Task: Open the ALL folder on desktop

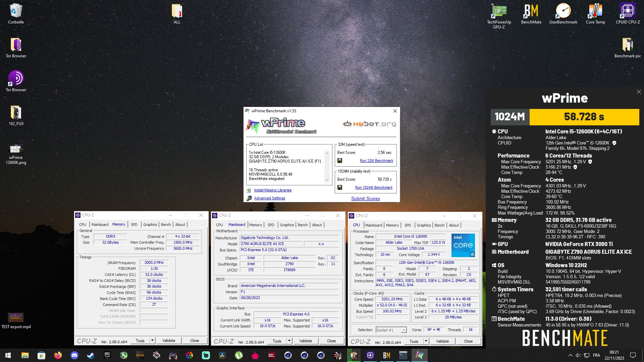Action: pyautogui.click(x=177, y=14)
